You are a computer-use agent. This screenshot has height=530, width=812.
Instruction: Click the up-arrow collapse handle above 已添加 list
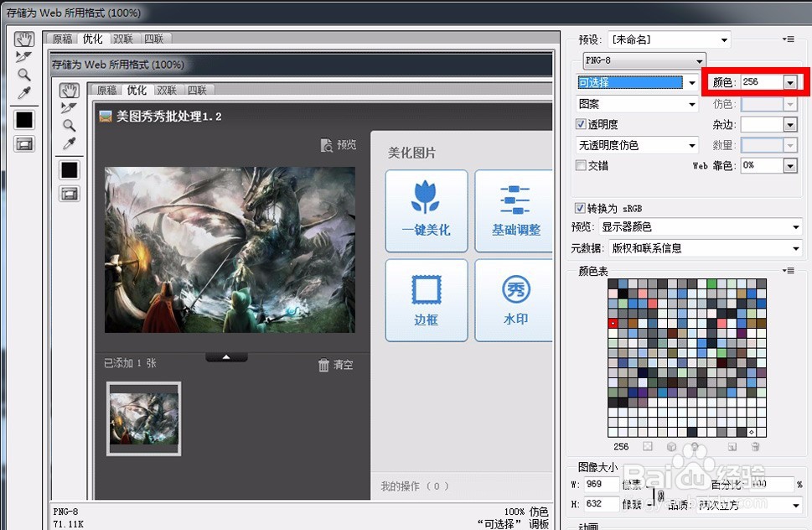[226, 357]
